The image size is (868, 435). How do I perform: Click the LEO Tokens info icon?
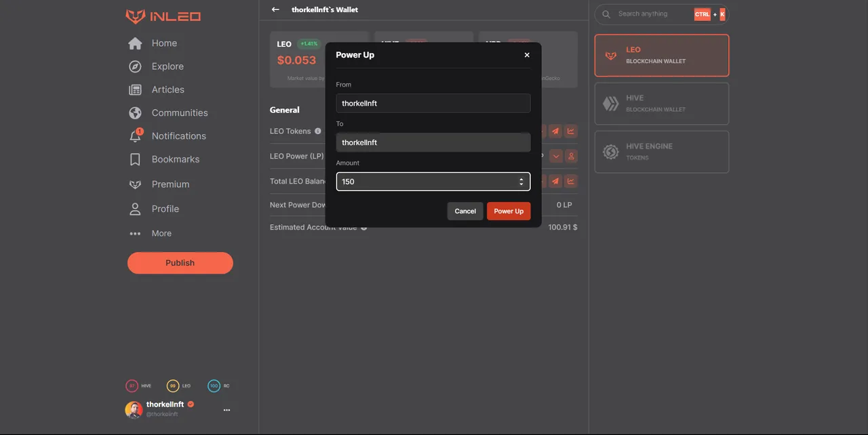coord(318,131)
